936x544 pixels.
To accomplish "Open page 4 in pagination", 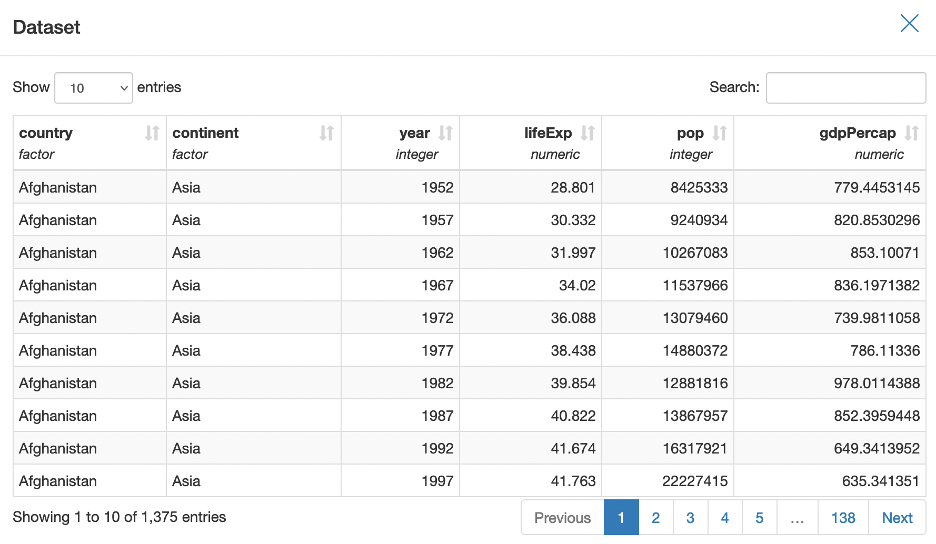I will [x=725, y=518].
